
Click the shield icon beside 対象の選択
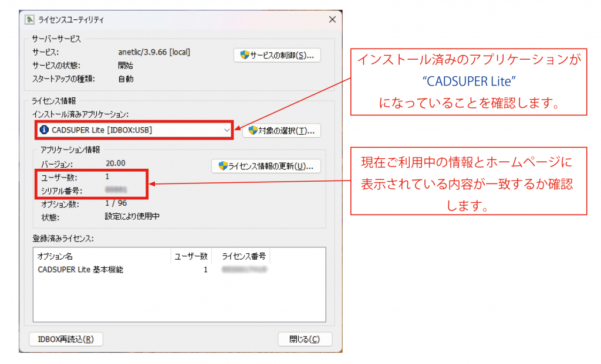click(x=253, y=130)
